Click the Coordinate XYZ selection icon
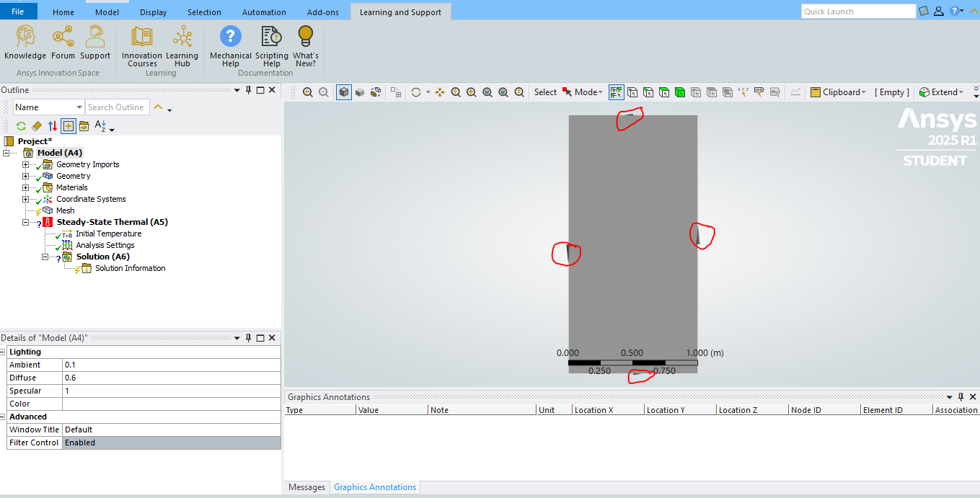Viewport: 980px width, 498px height. [743, 92]
